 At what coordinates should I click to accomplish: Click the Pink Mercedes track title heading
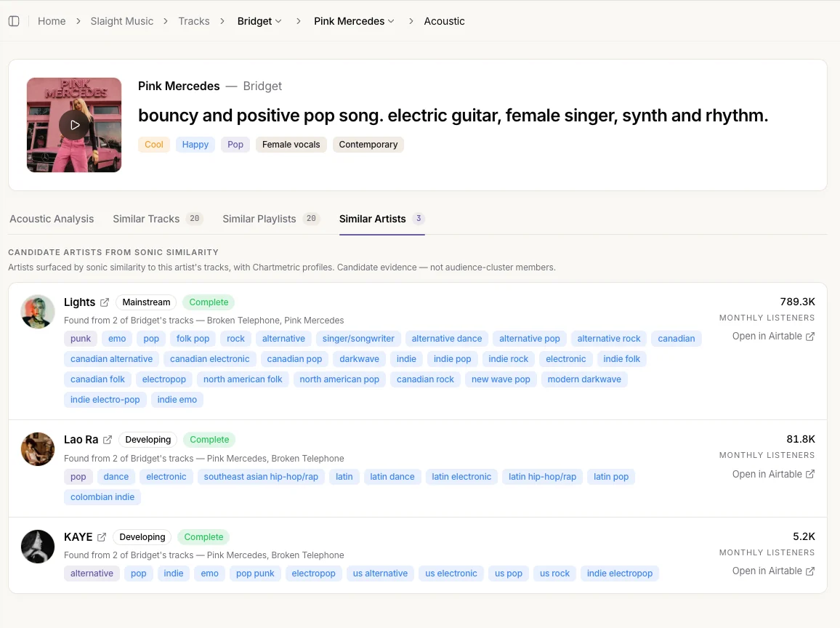pos(179,86)
